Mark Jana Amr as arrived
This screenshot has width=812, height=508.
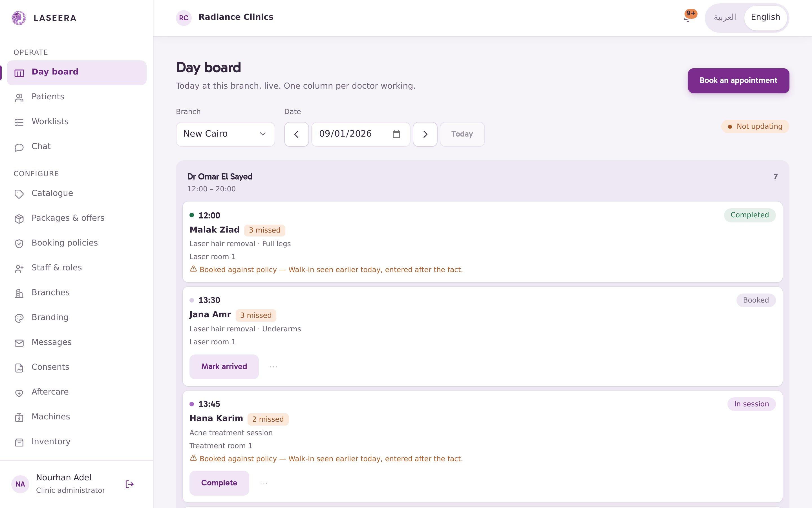click(x=224, y=367)
